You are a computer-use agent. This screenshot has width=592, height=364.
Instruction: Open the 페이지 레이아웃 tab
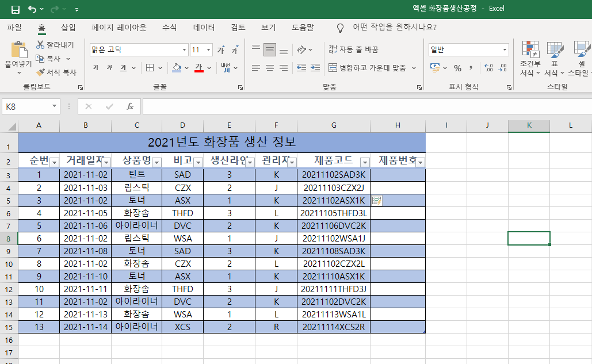[x=119, y=27]
